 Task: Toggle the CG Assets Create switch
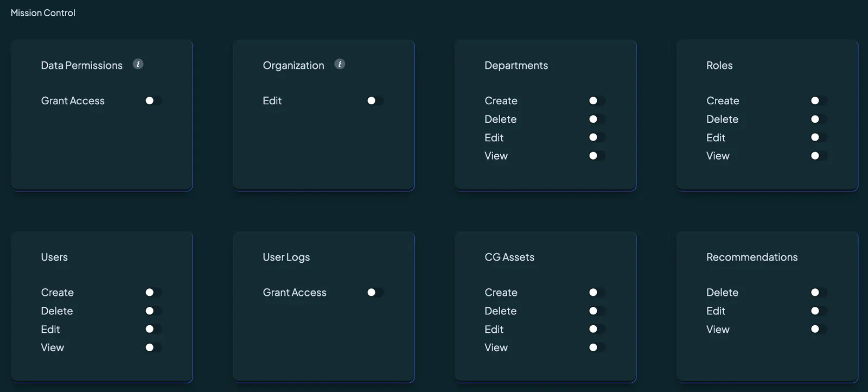pos(597,293)
